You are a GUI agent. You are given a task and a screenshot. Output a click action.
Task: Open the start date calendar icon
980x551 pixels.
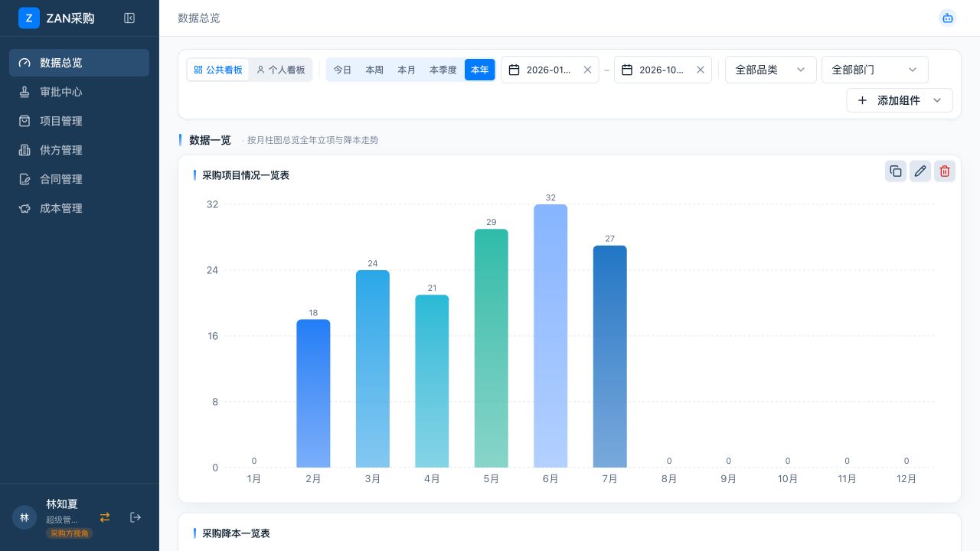point(514,70)
